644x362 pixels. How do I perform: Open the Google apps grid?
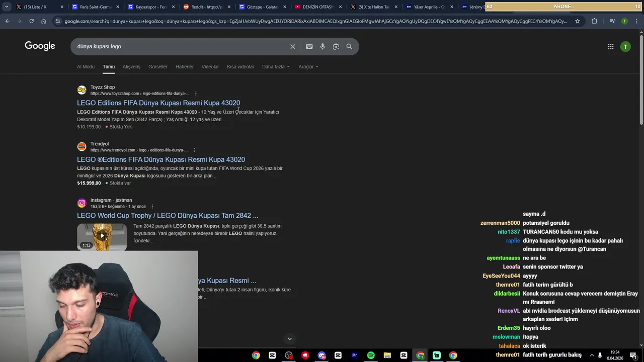click(610, 46)
